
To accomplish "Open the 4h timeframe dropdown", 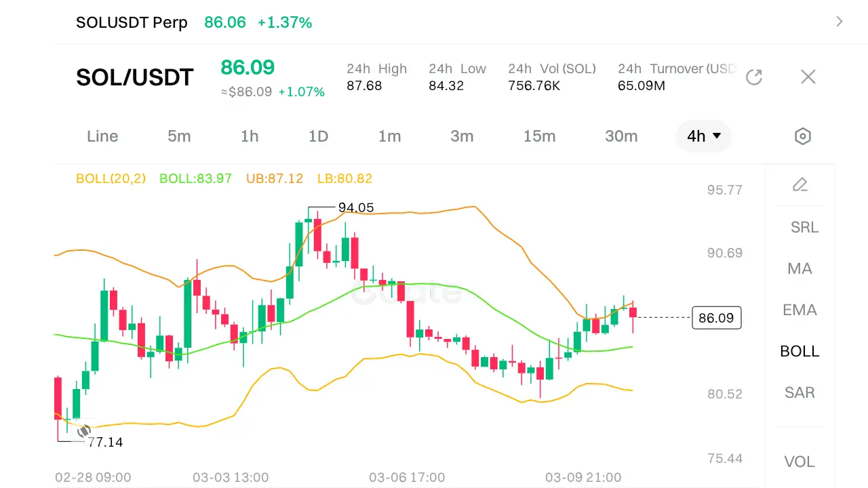I will pyautogui.click(x=704, y=136).
